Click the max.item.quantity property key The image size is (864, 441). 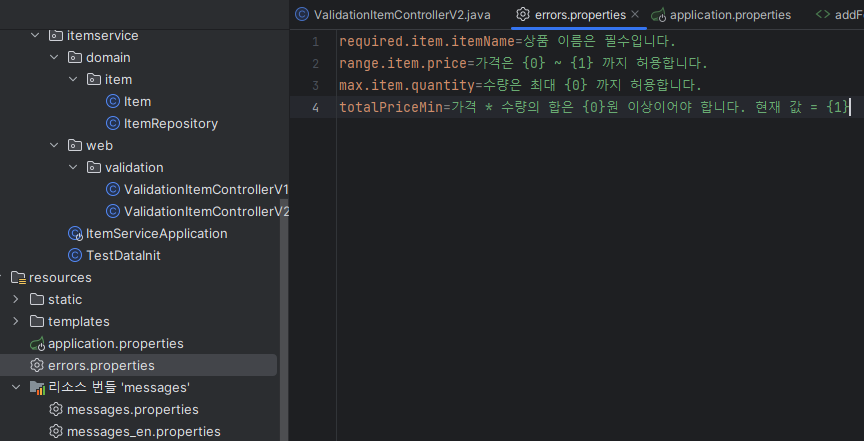pyautogui.click(x=407, y=85)
